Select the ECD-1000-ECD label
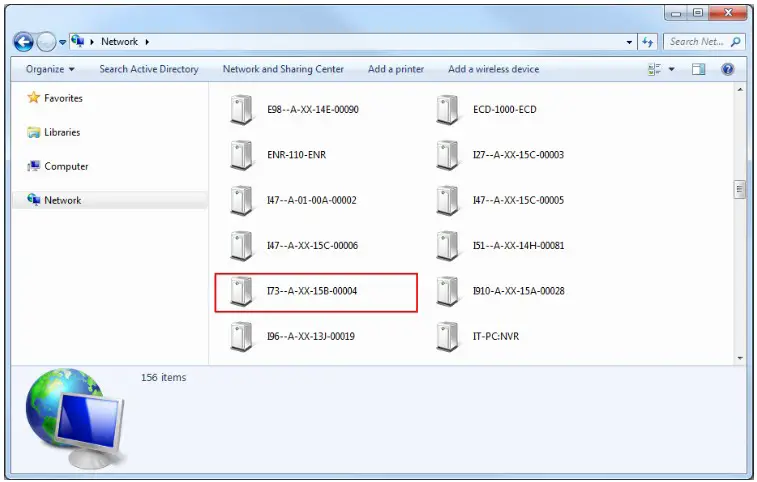Image resolution: width=757 pixels, height=482 pixels. pyautogui.click(x=505, y=109)
